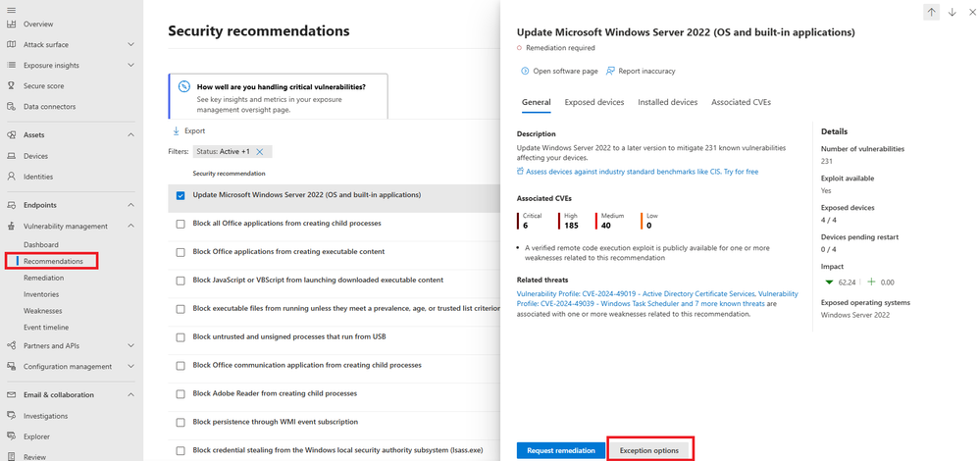Click the Attack surface map icon
The height and width of the screenshot is (461, 980).
(x=11, y=44)
